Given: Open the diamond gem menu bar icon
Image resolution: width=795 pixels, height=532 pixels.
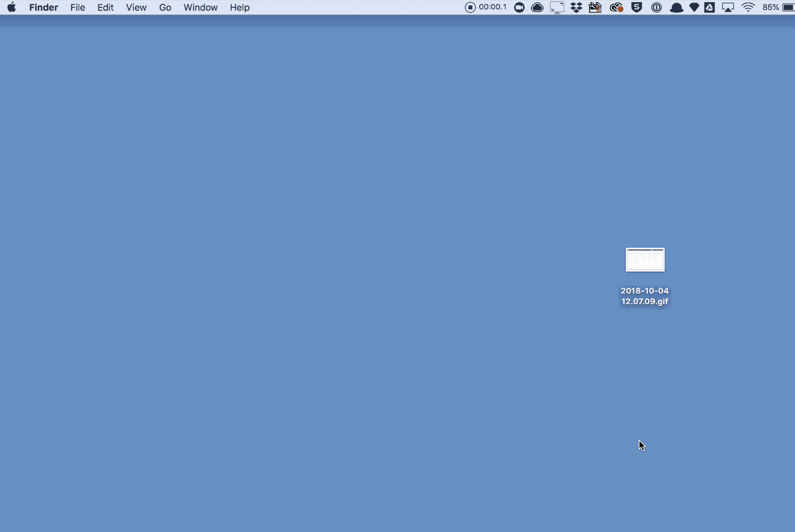Looking at the screenshot, I should click(694, 7).
